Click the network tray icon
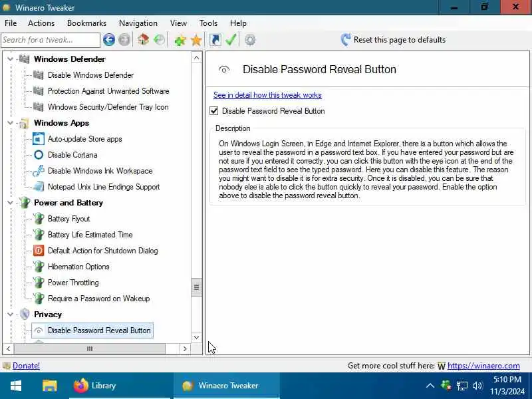Viewport: 532px width, 399px height. (462, 386)
